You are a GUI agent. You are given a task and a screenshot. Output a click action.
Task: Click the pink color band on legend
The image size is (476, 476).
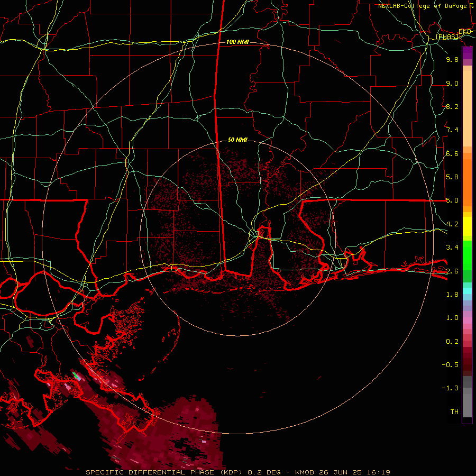(x=467, y=321)
